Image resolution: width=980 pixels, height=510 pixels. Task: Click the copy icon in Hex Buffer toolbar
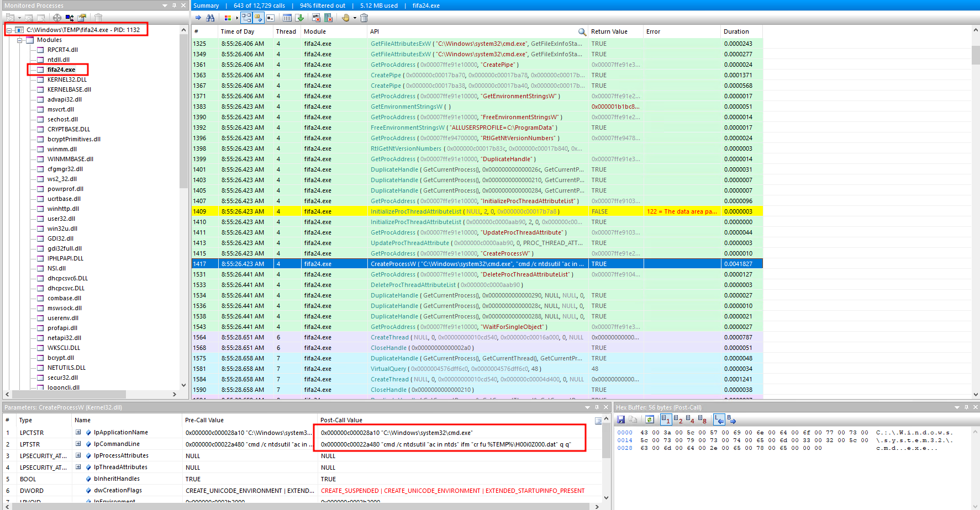pos(633,419)
